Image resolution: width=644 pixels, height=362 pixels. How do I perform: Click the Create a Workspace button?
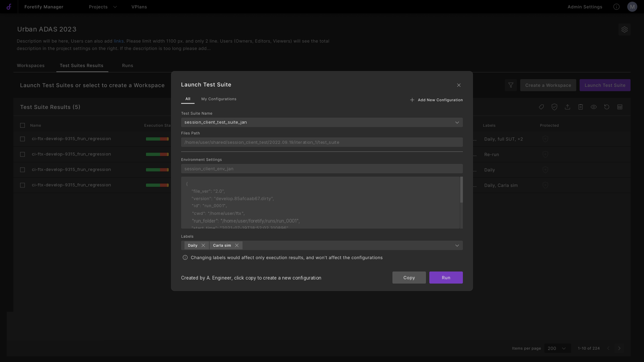548,85
